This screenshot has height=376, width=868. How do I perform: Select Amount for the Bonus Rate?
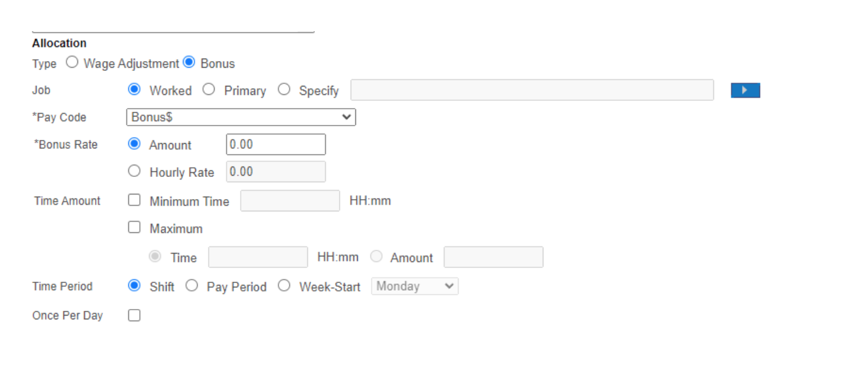(x=135, y=144)
